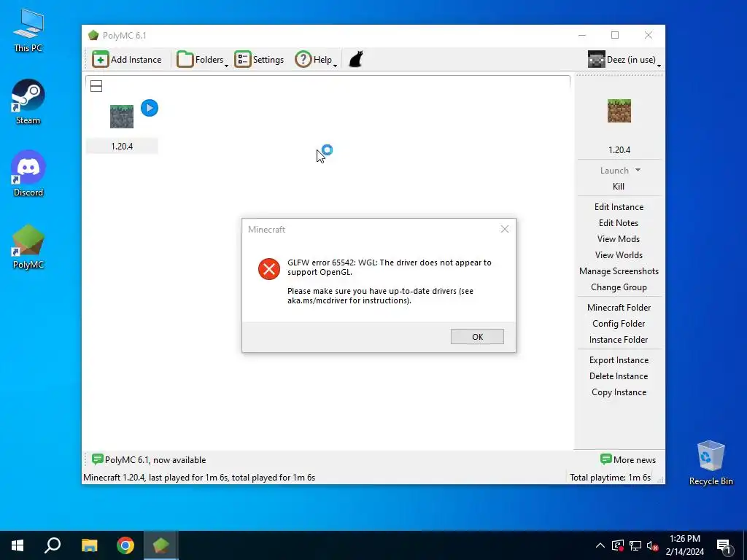
Task: Open Google Chrome from taskbar
Action: point(125,545)
